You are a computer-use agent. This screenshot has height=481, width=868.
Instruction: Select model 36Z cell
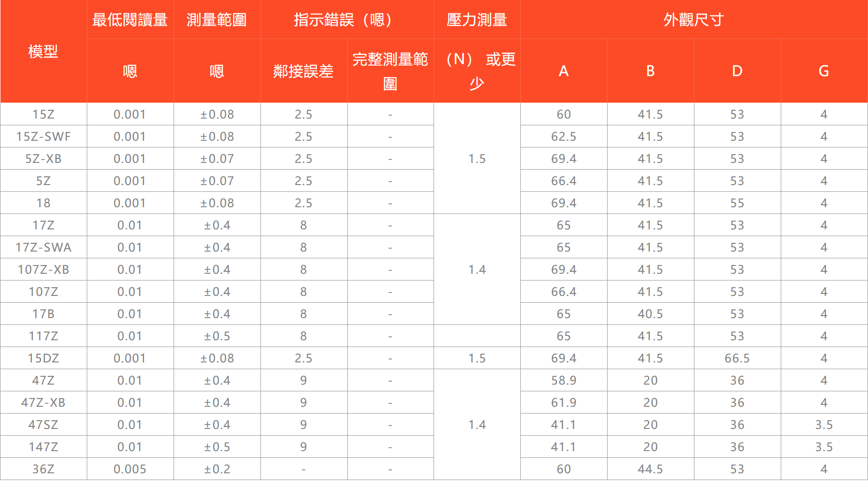point(43,469)
